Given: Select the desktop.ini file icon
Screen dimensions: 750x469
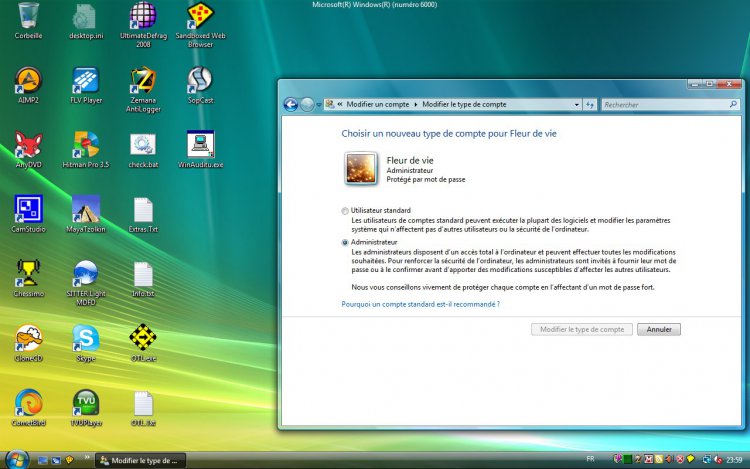Looking at the screenshot, I should coord(85,17).
